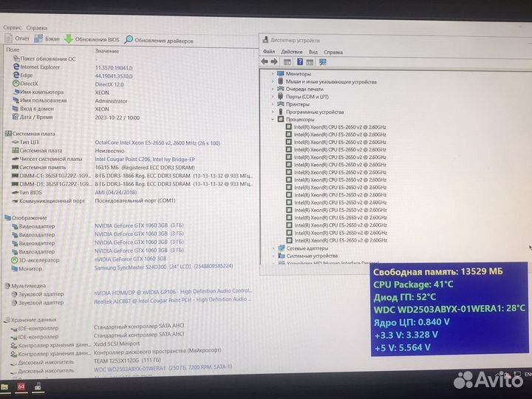Viewport: 532px width, 399px height.
Task: Select the first Xeon E5-2650 v2 processor entry
Action: coord(339,127)
